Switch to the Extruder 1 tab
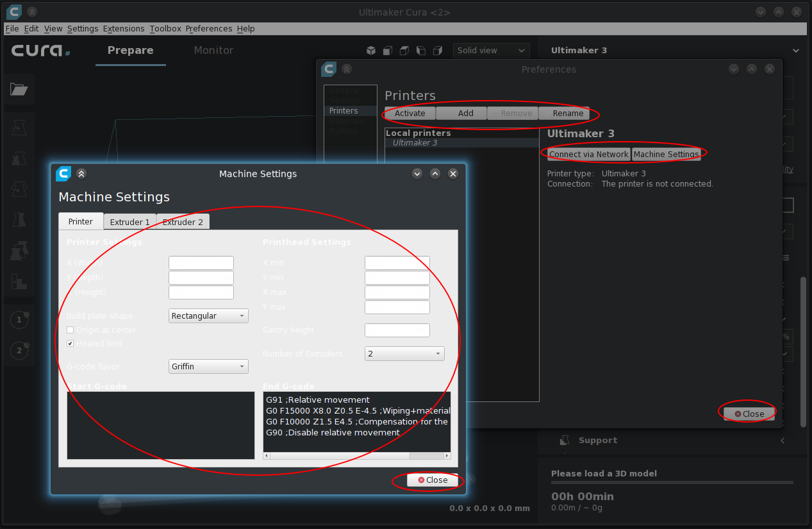The image size is (812, 529). coord(130,222)
